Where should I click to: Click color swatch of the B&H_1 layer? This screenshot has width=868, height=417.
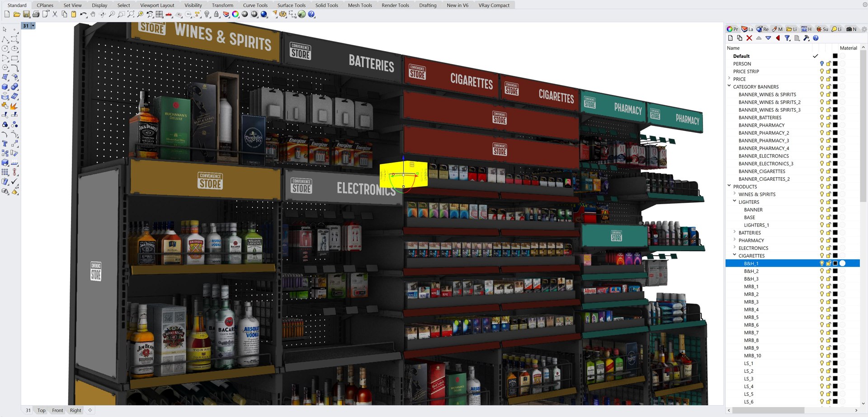[835, 263]
